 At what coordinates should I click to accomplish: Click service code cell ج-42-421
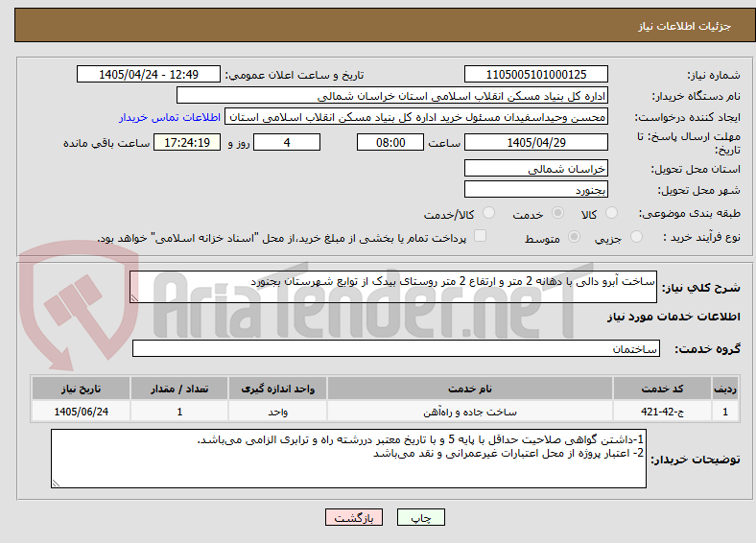[663, 412]
